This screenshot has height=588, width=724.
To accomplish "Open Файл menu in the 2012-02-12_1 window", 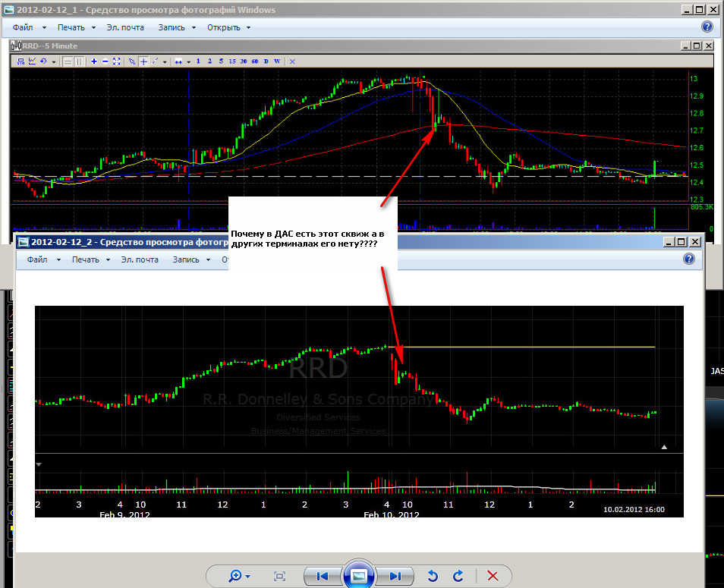I will click(30, 27).
